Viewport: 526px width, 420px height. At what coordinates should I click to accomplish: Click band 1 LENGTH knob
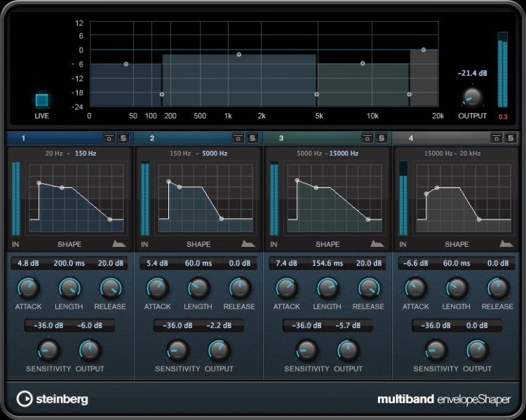click(69, 288)
